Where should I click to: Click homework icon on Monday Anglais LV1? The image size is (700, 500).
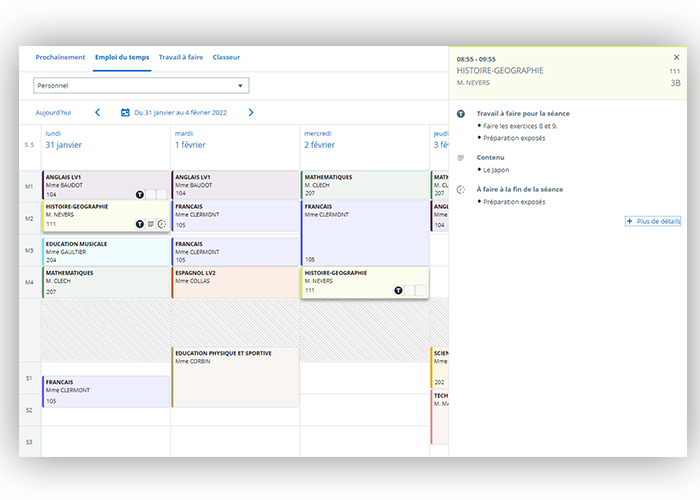[x=140, y=195]
